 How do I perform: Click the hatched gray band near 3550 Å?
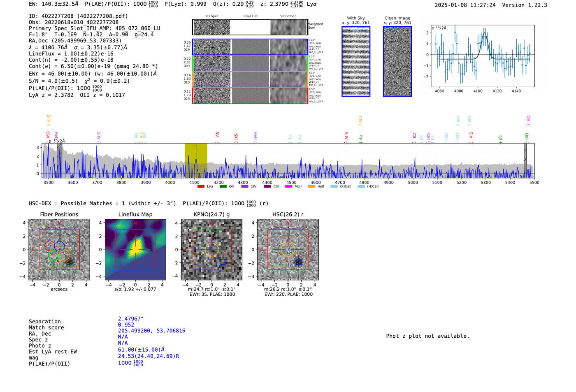pos(60,160)
